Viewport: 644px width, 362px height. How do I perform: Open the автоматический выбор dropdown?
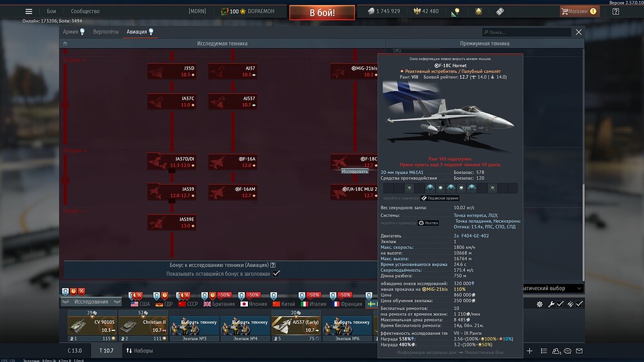pyautogui.click(x=553, y=289)
